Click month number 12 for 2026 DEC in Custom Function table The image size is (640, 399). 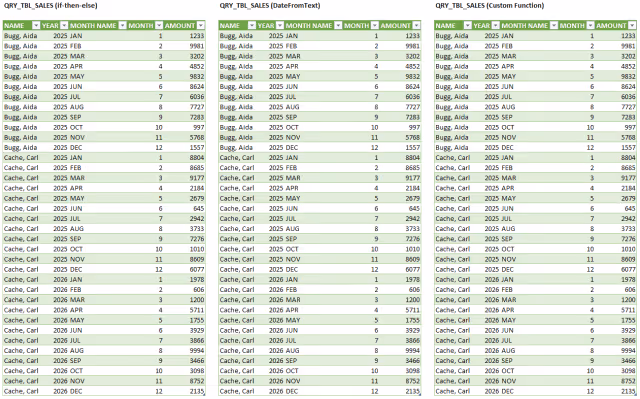click(x=590, y=391)
